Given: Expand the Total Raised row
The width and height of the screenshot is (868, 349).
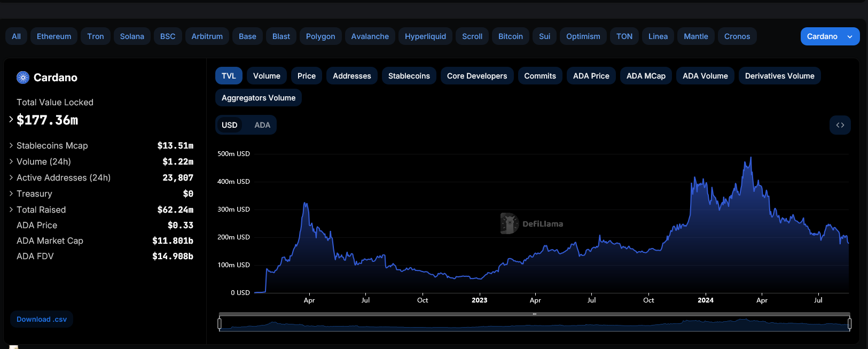Looking at the screenshot, I should pyautogui.click(x=11, y=210).
